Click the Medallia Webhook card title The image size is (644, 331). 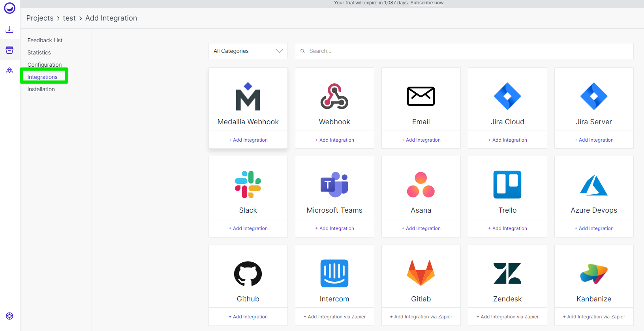(248, 122)
